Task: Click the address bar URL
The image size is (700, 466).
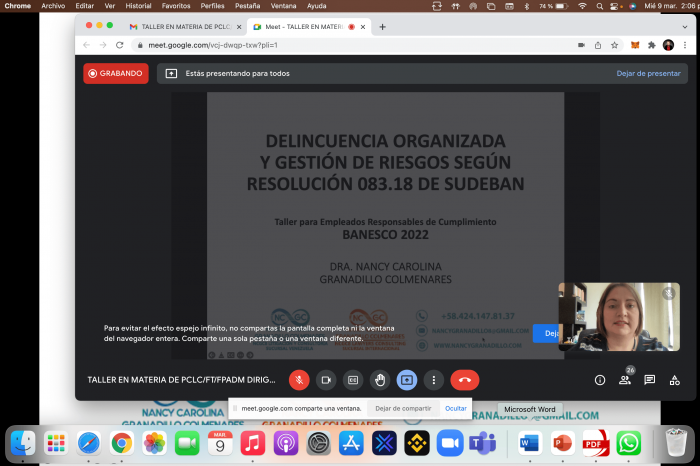Action: [213, 45]
